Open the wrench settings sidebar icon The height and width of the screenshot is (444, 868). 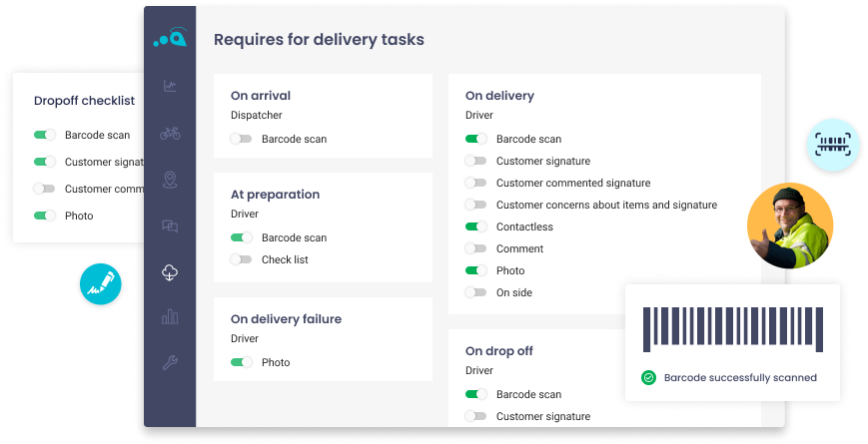point(170,363)
